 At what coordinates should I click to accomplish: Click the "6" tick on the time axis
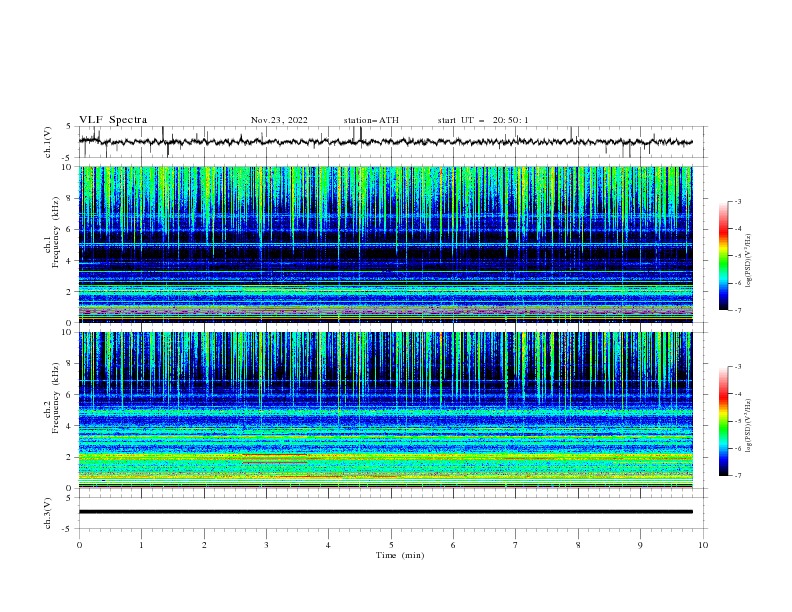[x=453, y=545]
